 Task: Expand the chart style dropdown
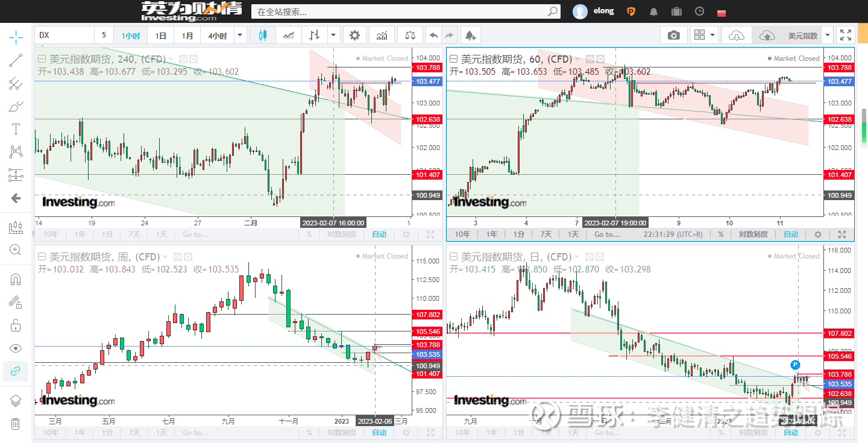pyautogui.click(x=333, y=36)
